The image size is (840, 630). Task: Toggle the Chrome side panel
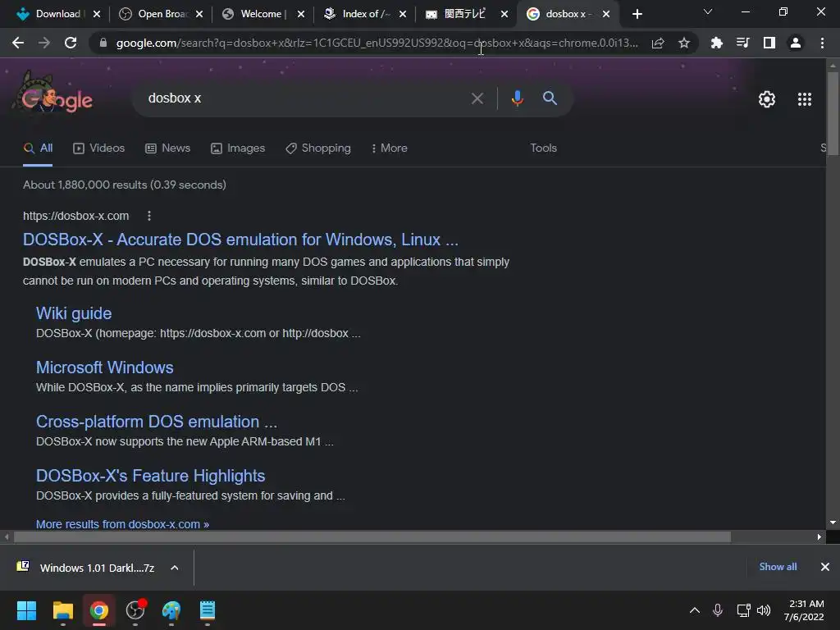pyautogui.click(x=769, y=43)
